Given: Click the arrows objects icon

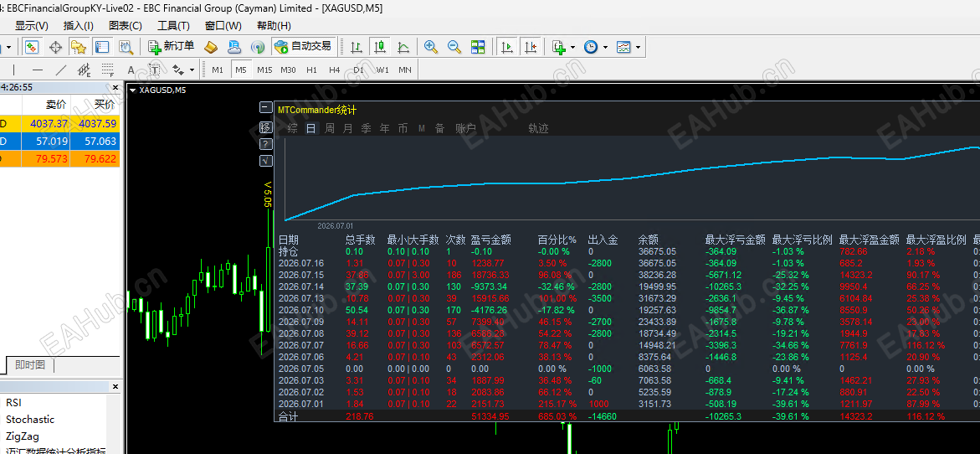Looking at the screenshot, I should click(x=177, y=70).
